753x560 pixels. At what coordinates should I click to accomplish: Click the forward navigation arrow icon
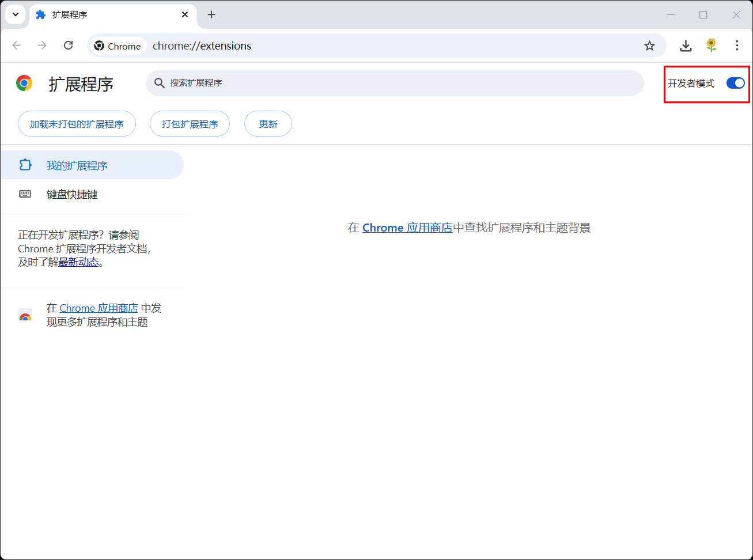pos(42,46)
